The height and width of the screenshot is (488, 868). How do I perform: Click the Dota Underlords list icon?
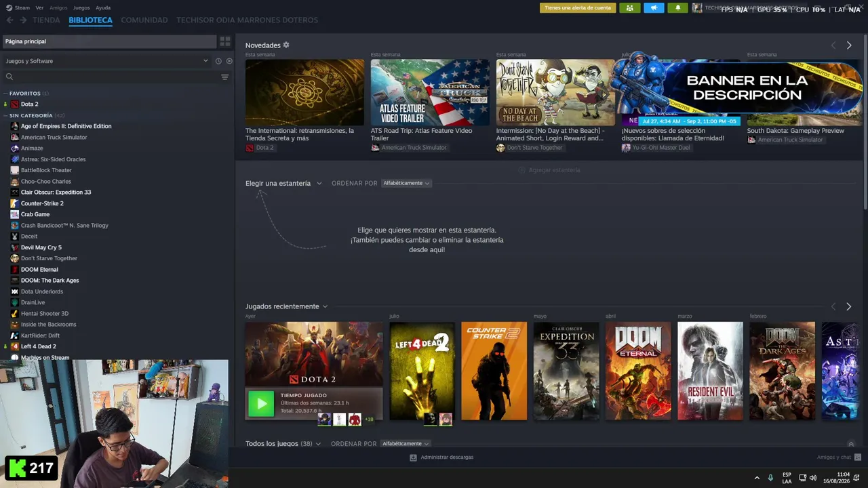[x=15, y=291]
